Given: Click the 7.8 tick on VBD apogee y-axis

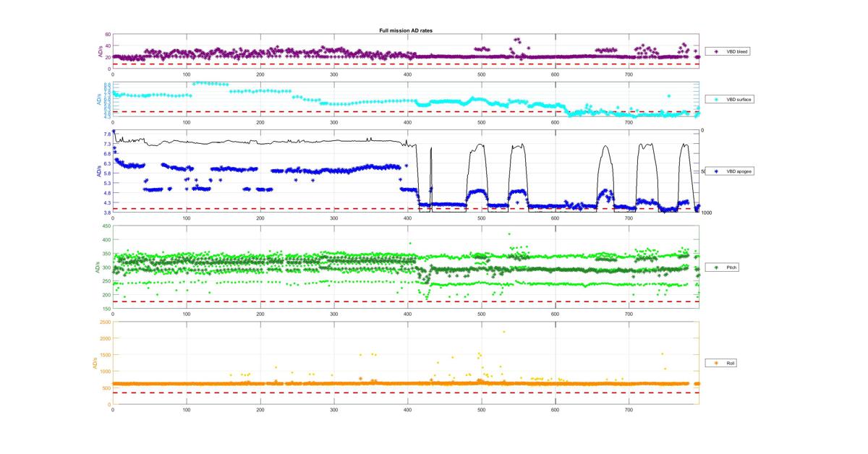Looking at the screenshot, I should pos(107,134).
